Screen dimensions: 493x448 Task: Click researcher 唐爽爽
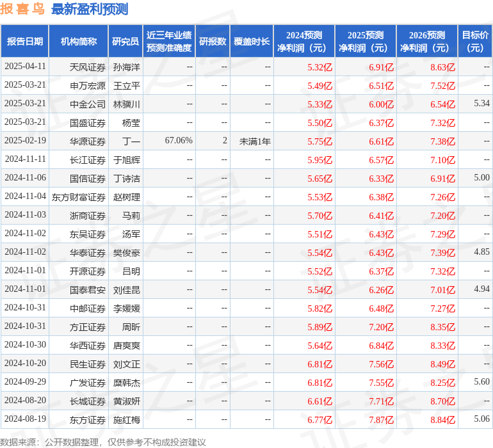tap(126, 346)
